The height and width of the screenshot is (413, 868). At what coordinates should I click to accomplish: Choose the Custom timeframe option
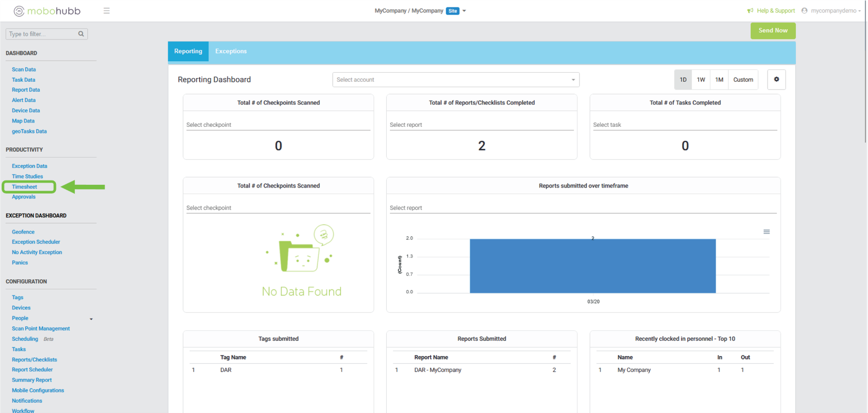(x=743, y=80)
